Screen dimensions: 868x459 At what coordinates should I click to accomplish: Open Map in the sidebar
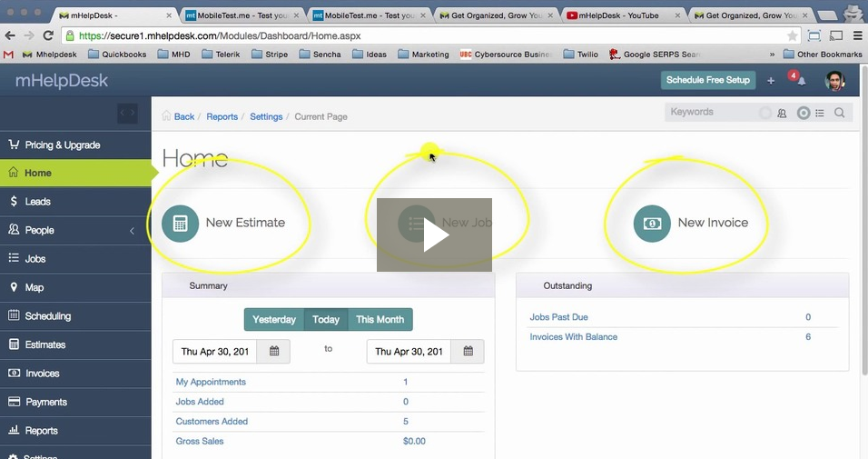[75, 288]
